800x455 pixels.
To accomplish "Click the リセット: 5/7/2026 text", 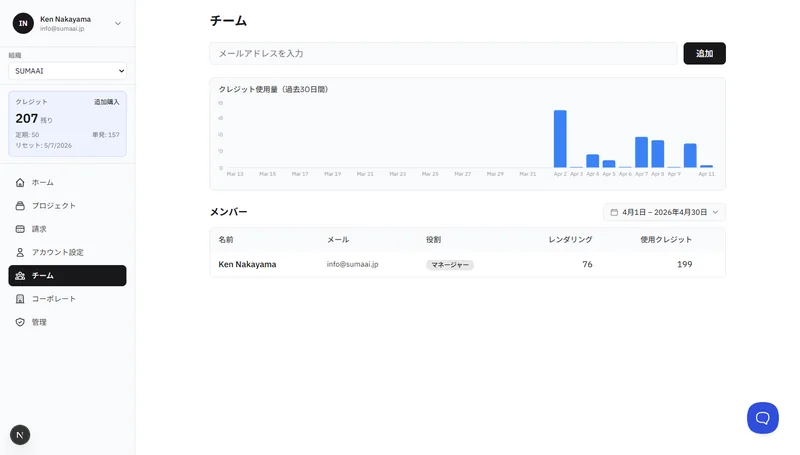I will (43, 145).
